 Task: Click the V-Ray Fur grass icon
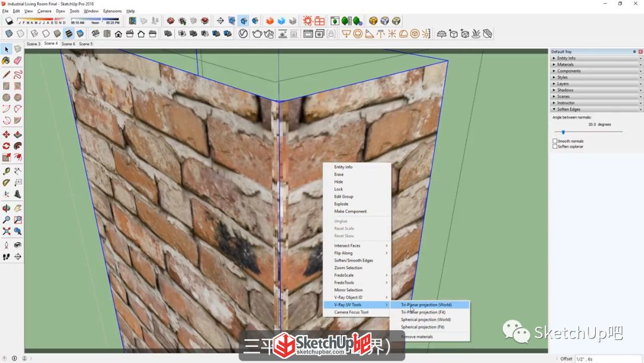click(x=476, y=33)
